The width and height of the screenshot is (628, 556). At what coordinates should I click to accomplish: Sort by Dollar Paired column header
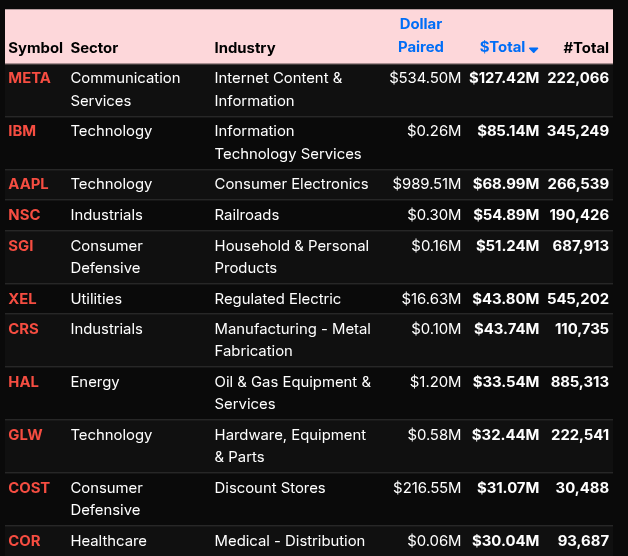(x=420, y=35)
